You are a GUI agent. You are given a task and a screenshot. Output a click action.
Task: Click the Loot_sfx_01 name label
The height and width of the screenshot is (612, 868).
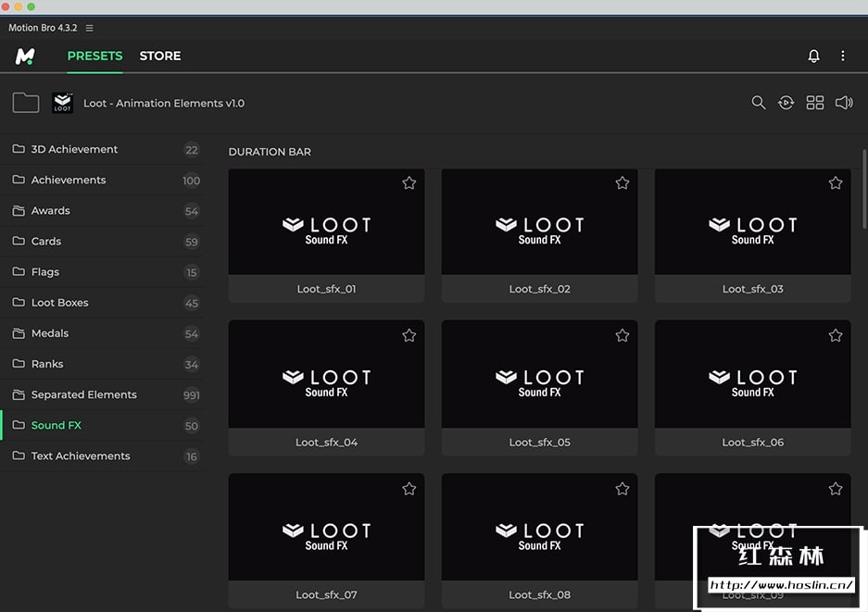point(327,289)
